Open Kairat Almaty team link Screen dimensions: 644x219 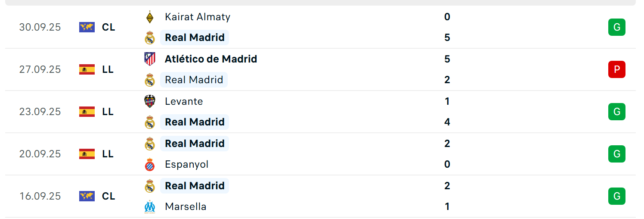198,17
